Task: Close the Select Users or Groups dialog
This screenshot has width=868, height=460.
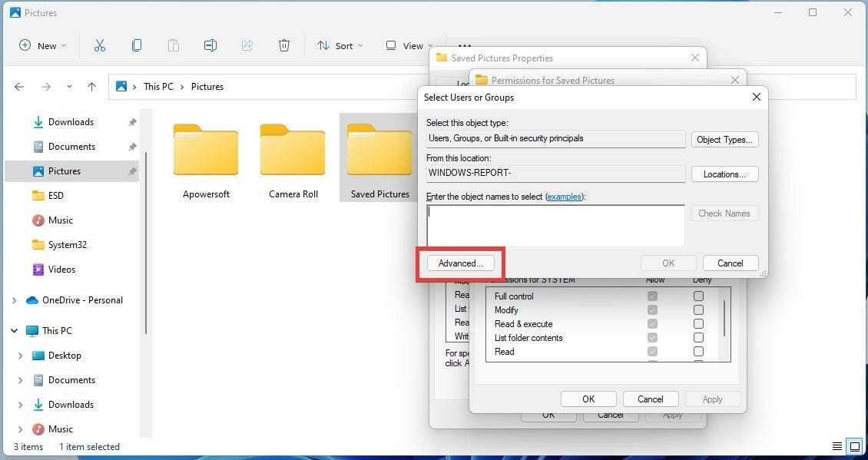Action: tap(756, 98)
